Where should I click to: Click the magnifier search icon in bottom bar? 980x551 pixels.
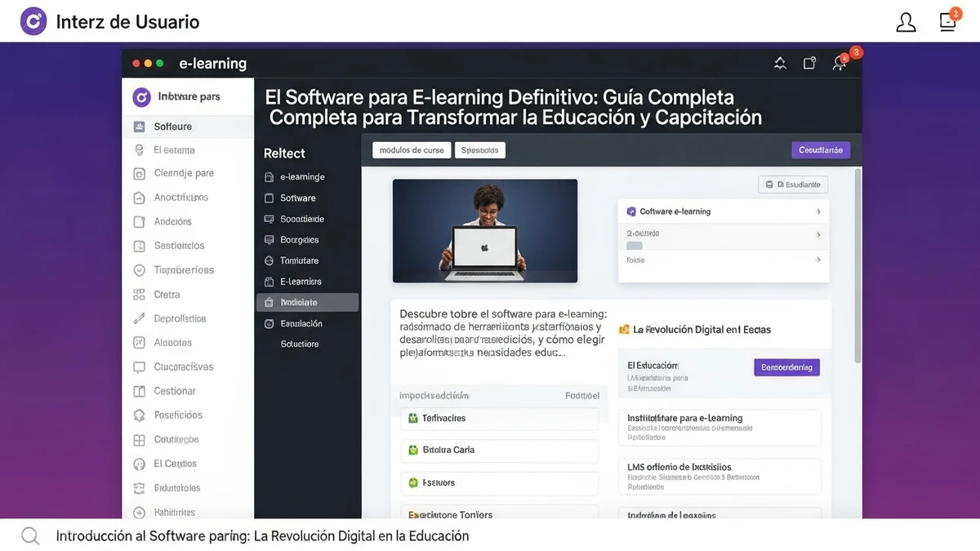tap(30, 536)
